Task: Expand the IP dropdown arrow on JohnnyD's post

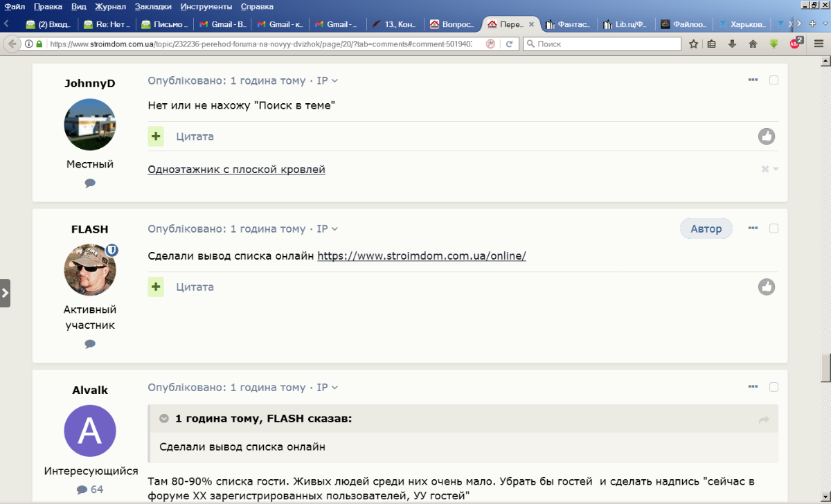Action: (x=335, y=81)
